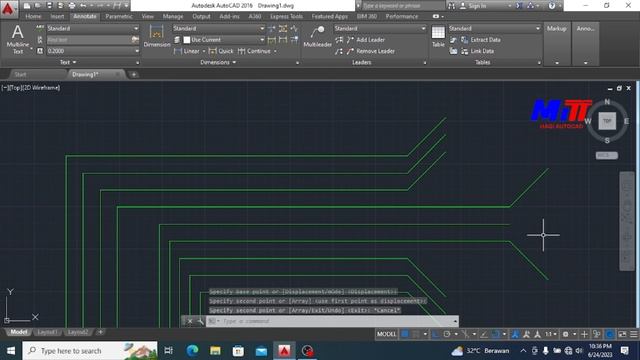Click the Workspace Switching gear icon
This screenshot has height=360, width=640.
coord(565,334)
